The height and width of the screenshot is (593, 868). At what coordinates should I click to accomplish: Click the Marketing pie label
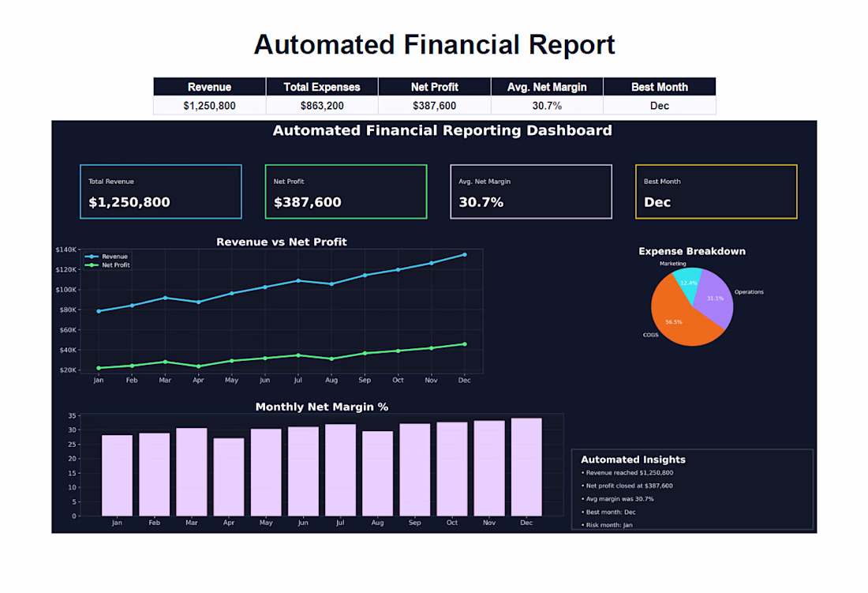pyautogui.click(x=672, y=264)
